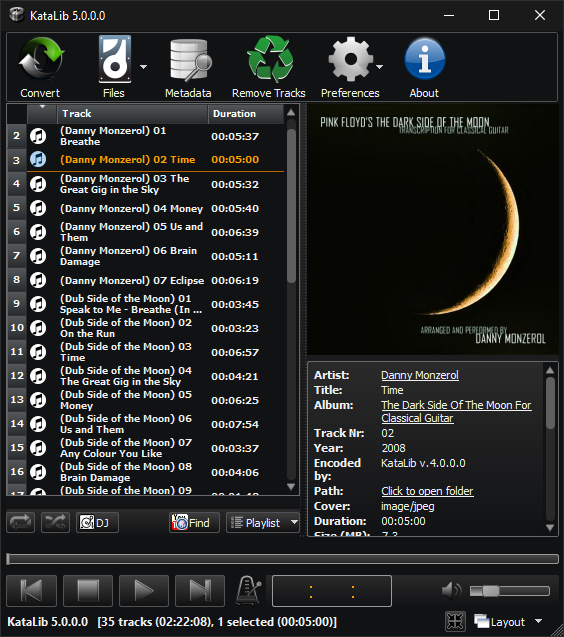Open Preferences gear icon
This screenshot has height=637, width=564.
tap(351, 59)
